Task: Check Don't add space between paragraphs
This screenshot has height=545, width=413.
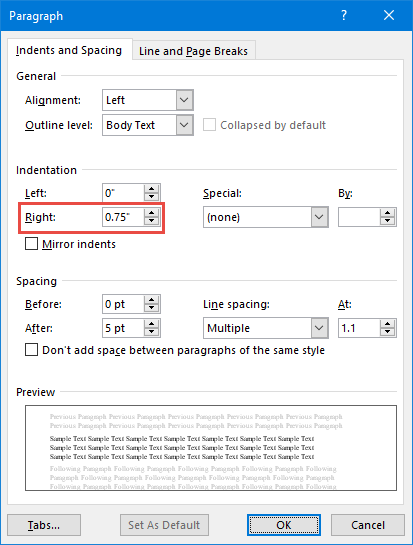Action: click(x=31, y=350)
